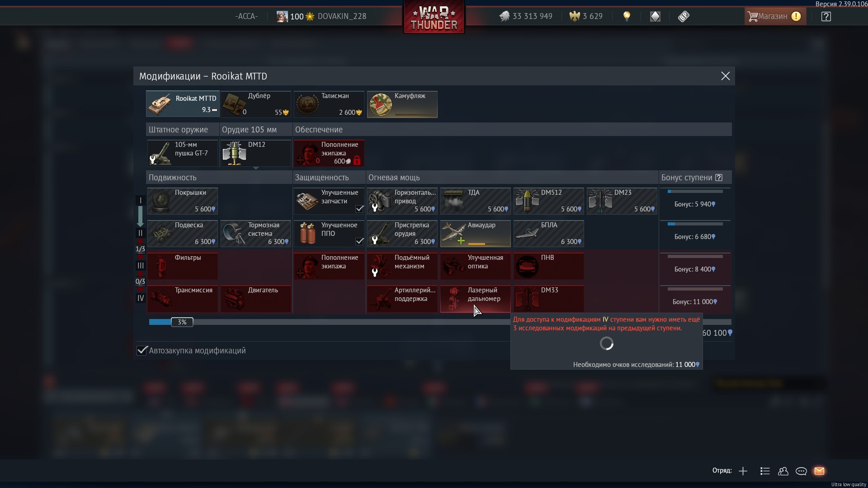
Task: Open the Камуфляж customization tab
Action: click(x=402, y=104)
